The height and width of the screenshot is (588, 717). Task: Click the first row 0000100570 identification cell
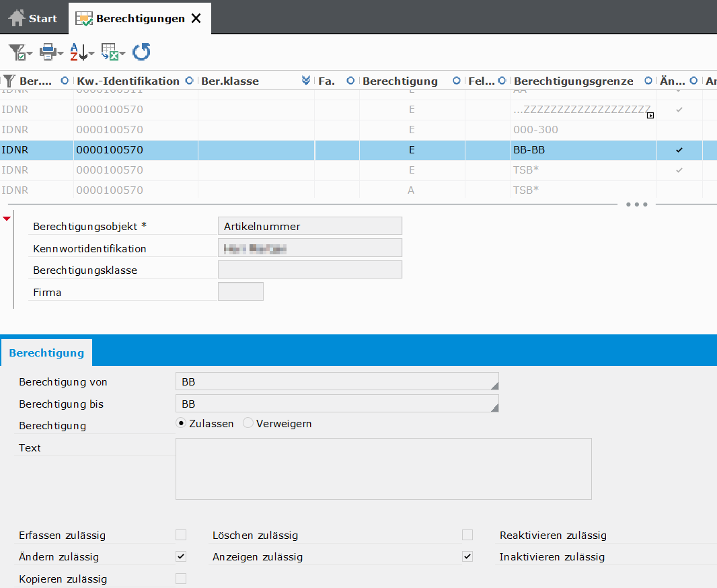click(135, 110)
